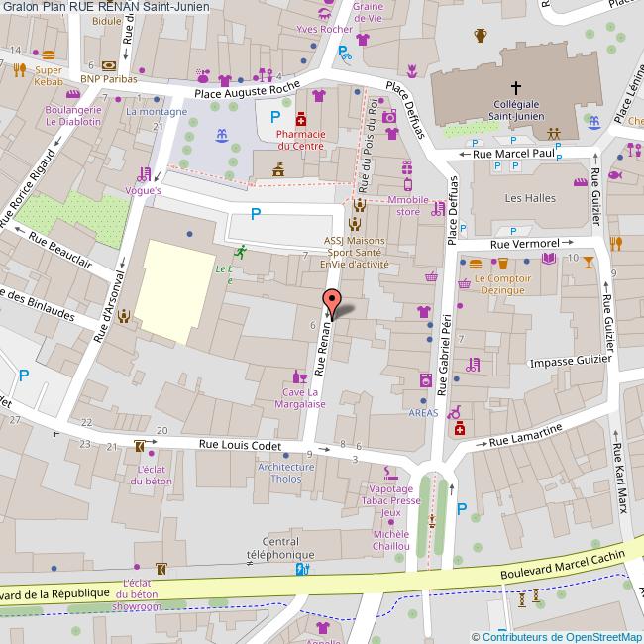This screenshot has height=644, width=644.
Task: Select the Le Comptoir Dézingue bar icon
Action: (x=502, y=264)
